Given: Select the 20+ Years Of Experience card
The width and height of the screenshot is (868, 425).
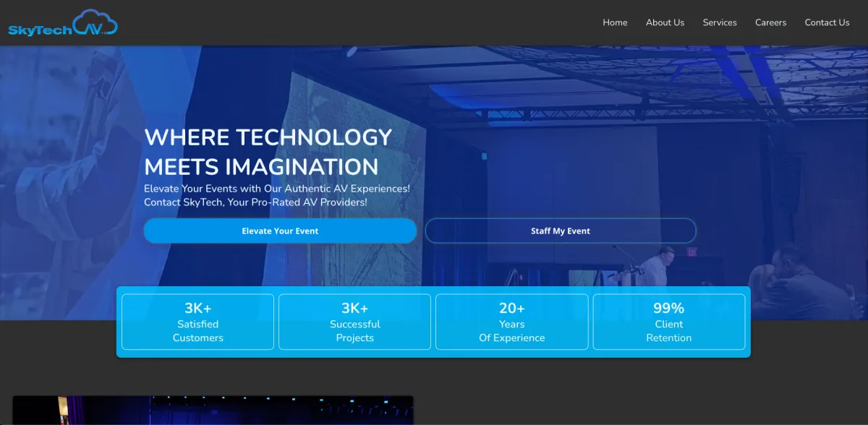Looking at the screenshot, I should [x=512, y=322].
